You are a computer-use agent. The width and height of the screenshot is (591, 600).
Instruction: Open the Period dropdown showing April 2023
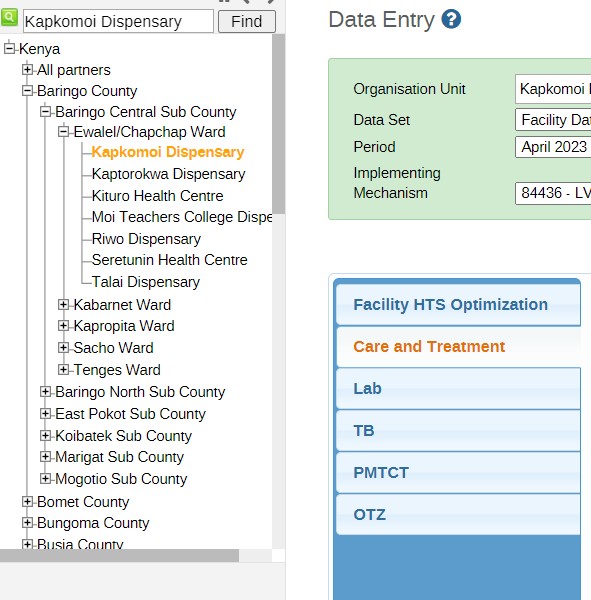553,147
